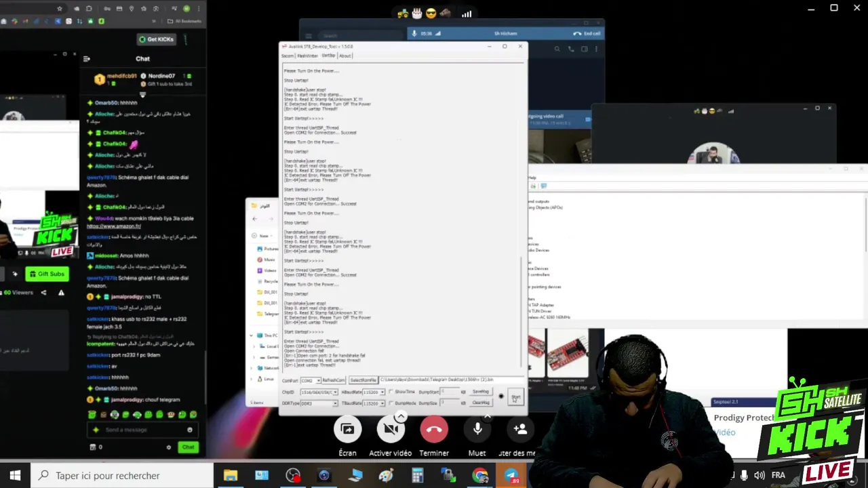Click End call in Telegram header
The image size is (868, 488).
coord(587,33)
